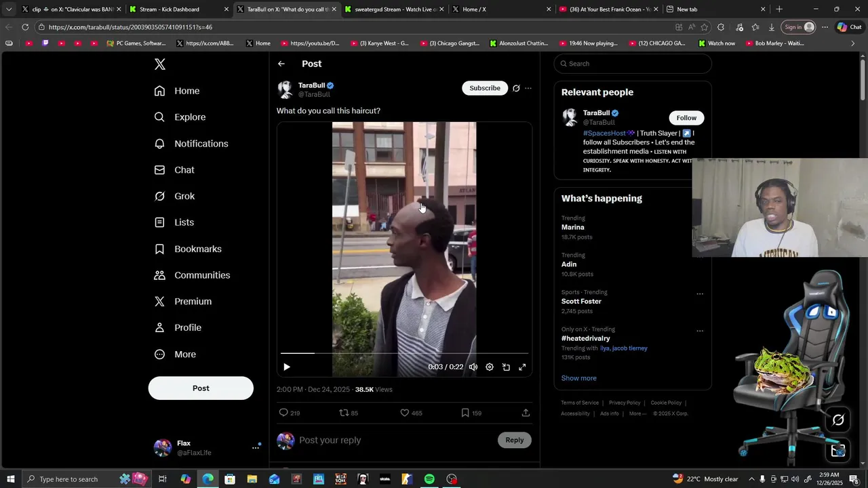The height and width of the screenshot is (488, 868).
Task: Open Copilot Chat button in toolbar
Action: (x=849, y=27)
